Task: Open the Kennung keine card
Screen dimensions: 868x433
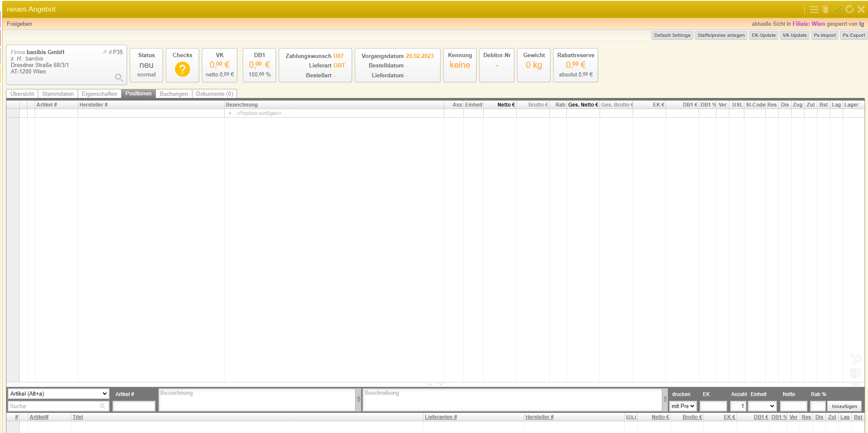Action: [460, 65]
